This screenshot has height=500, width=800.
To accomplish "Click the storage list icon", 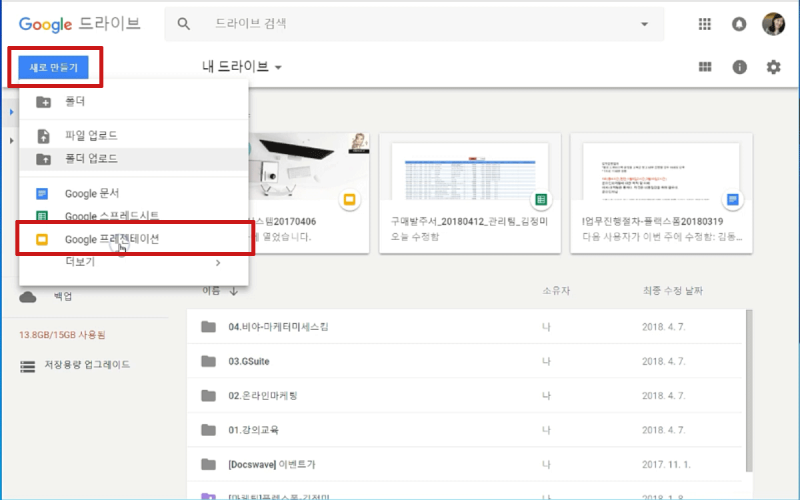I will [28, 366].
